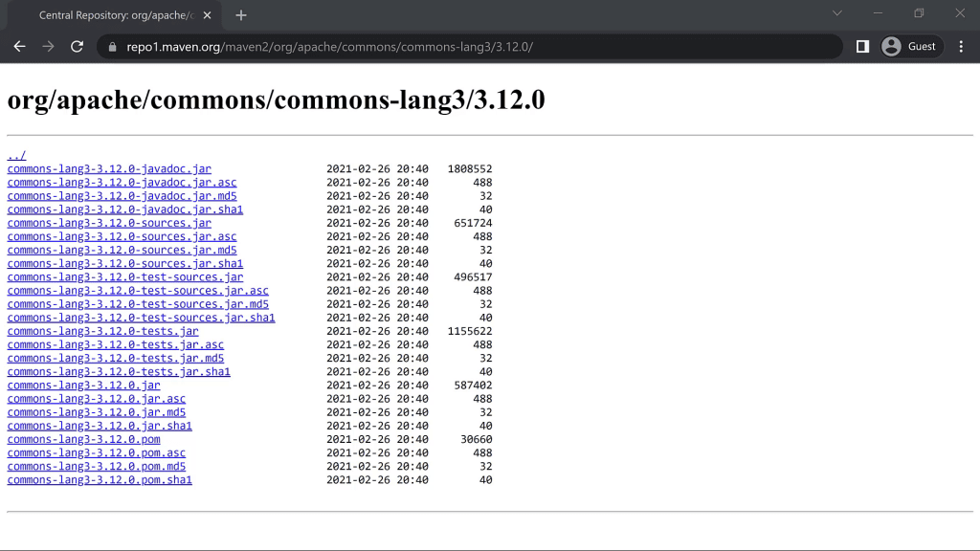Viewport: 980px width, 551px height.
Task: Open a new tab with plus button
Action: [241, 15]
